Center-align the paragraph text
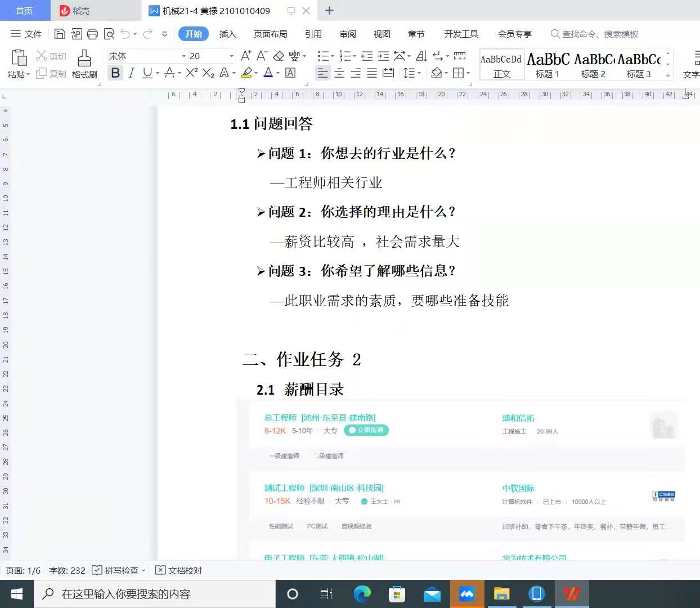Screen dimensions: 700x608 [339, 73]
